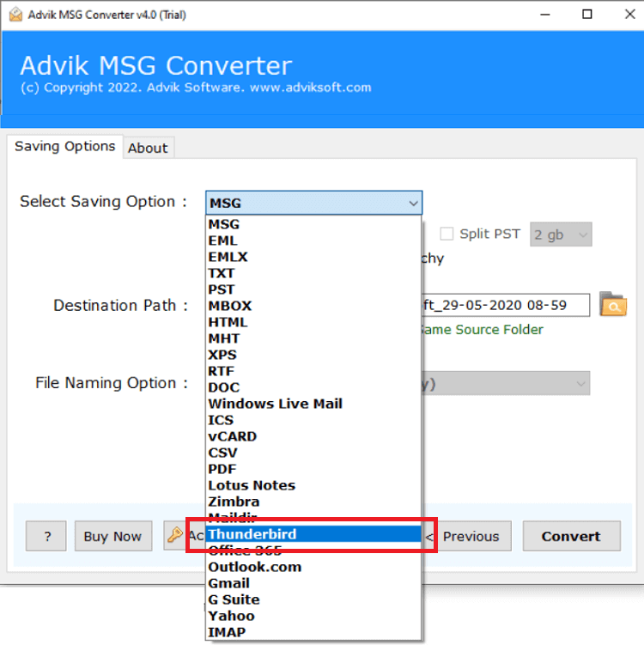Image resolution: width=644 pixels, height=645 pixels.
Task: Select Zimbra saving option
Action: [313, 502]
